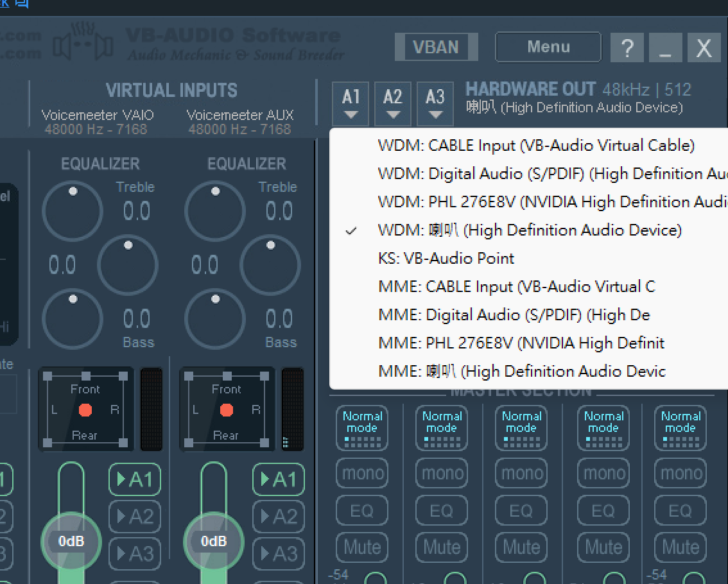Open the VBAN panel
The height and width of the screenshot is (584, 728).
(x=436, y=46)
